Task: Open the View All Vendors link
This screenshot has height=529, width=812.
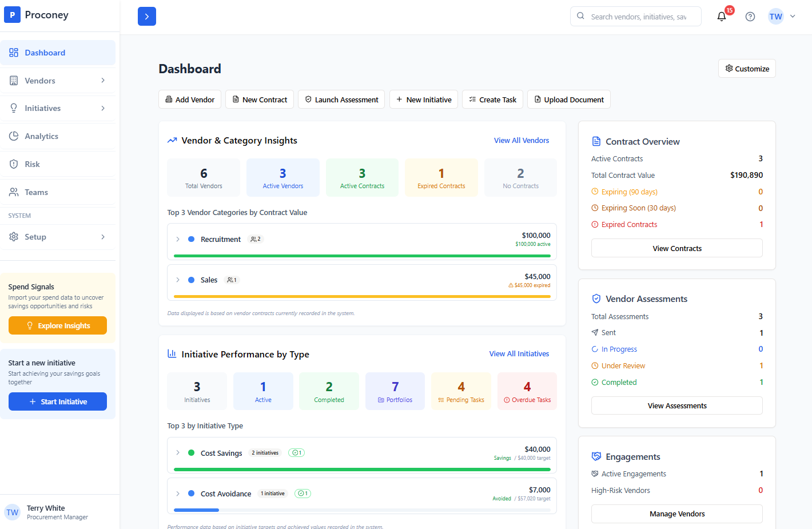Action: pyautogui.click(x=521, y=140)
